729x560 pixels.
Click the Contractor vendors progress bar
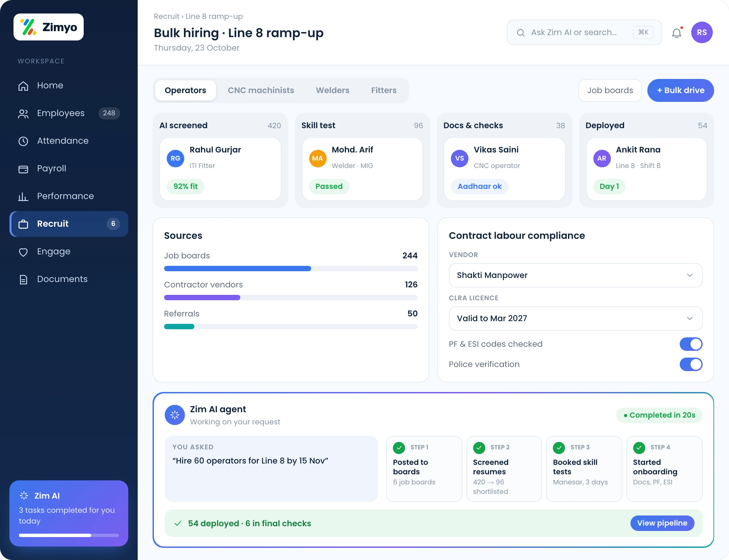[291, 298]
